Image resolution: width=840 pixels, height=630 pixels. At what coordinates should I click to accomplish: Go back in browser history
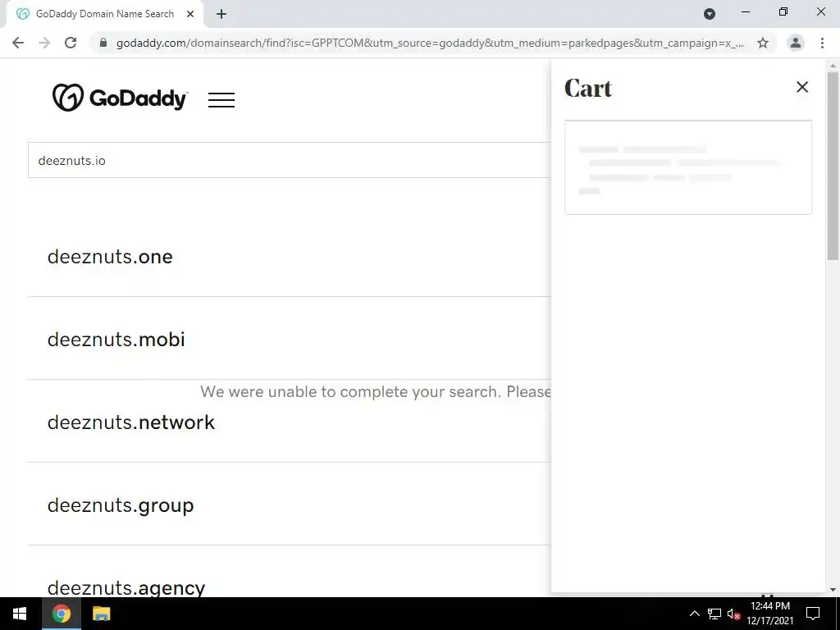[x=18, y=43]
